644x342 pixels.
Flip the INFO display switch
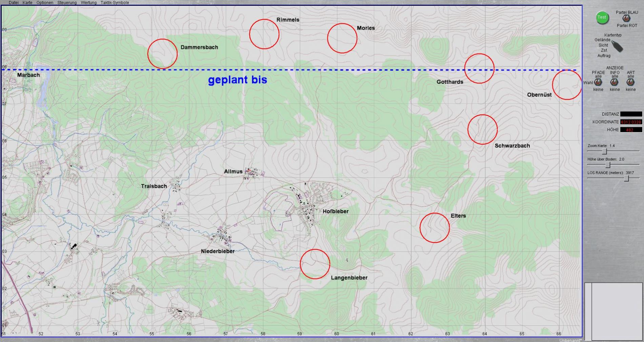[615, 82]
